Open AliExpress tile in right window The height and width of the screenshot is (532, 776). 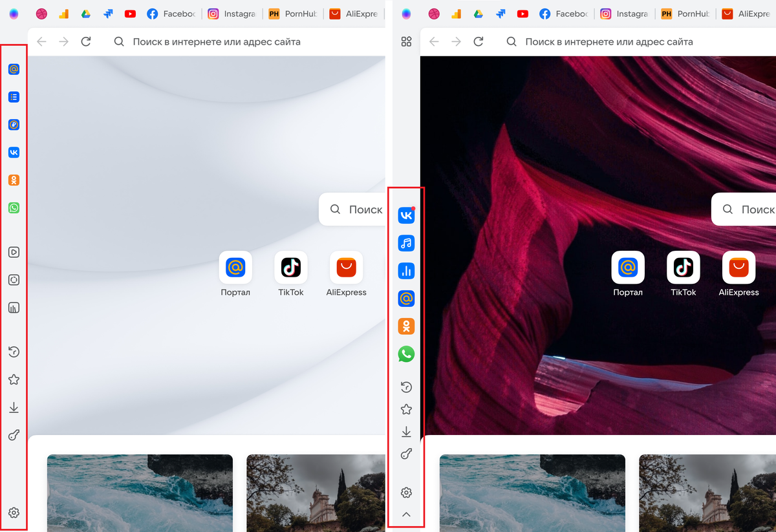(x=739, y=274)
